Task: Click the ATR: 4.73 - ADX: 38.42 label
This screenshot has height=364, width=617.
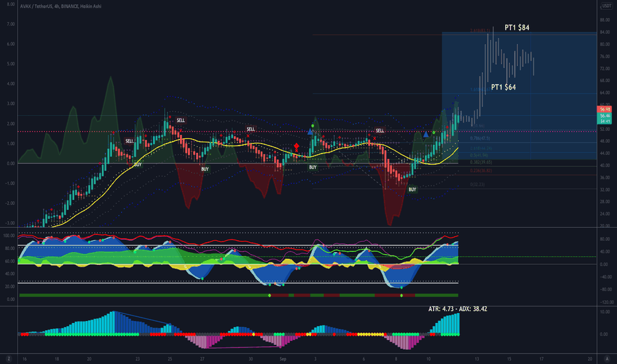Action: (457, 309)
